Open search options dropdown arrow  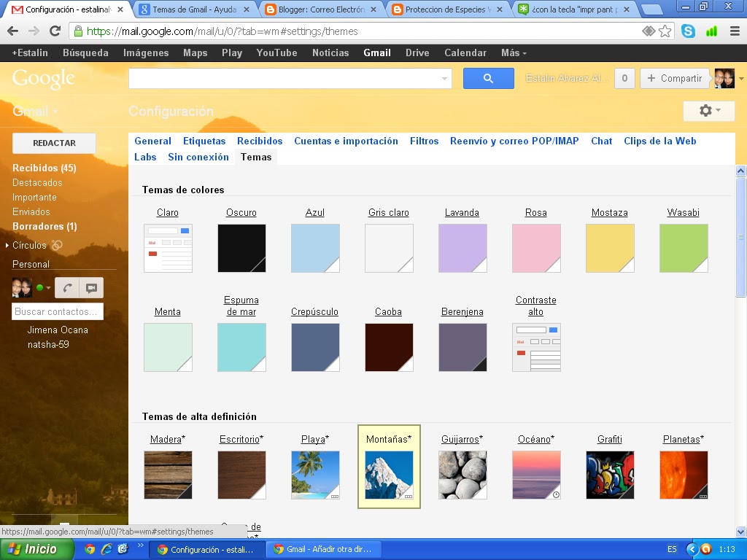pyautogui.click(x=444, y=78)
